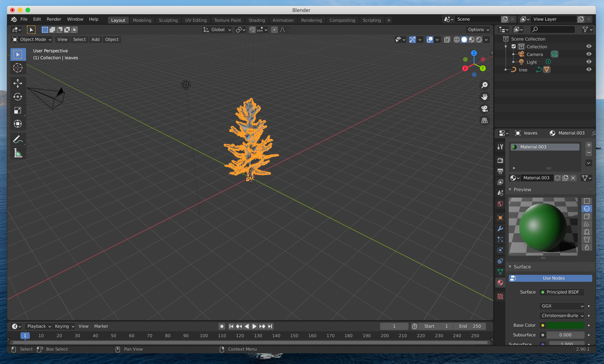Open the GGX distribution dropdown
The image size is (604, 364).
click(562, 306)
